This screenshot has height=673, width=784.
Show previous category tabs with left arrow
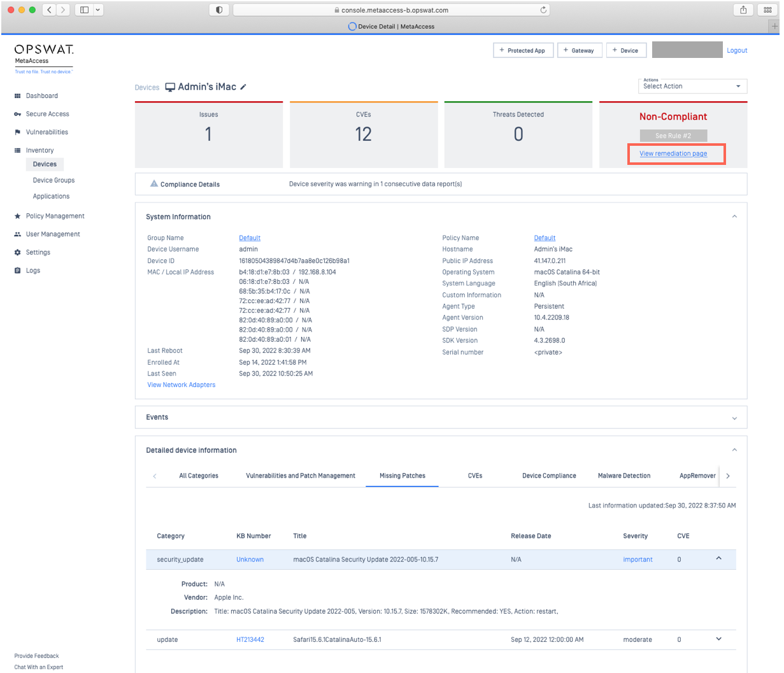[155, 476]
